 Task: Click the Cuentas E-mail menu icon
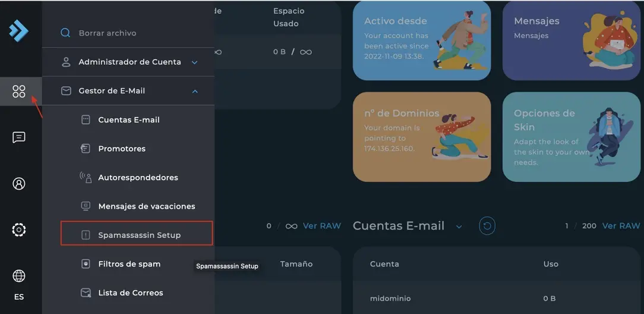coord(86,120)
